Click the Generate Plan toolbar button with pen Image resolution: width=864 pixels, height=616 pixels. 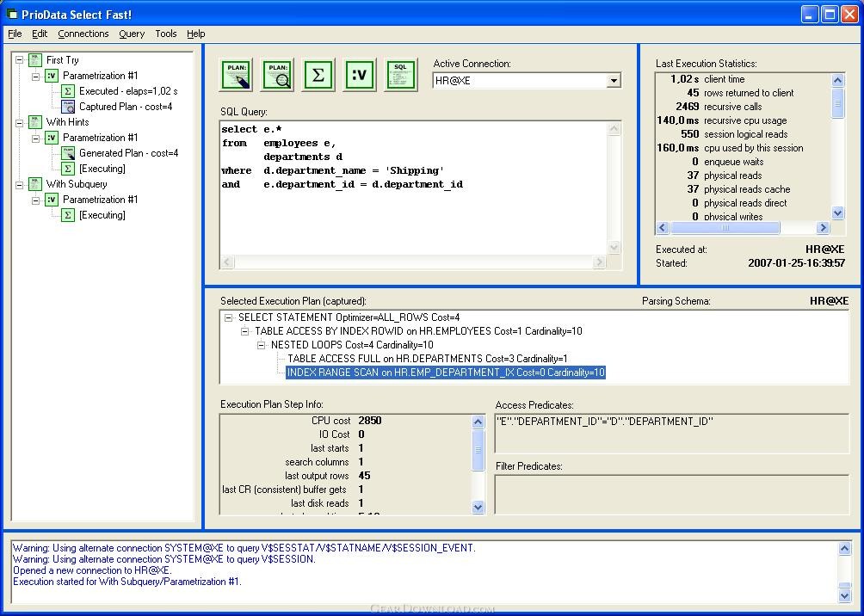pos(237,75)
